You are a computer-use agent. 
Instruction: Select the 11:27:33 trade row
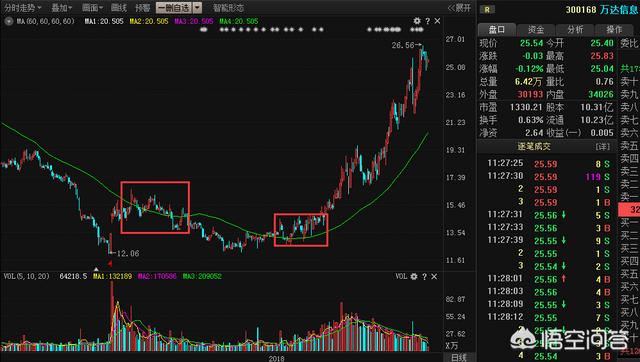pyautogui.click(x=548, y=228)
